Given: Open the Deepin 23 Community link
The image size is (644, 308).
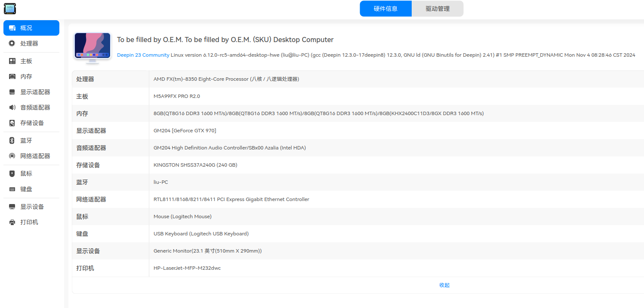Looking at the screenshot, I should (x=143, y=55).
